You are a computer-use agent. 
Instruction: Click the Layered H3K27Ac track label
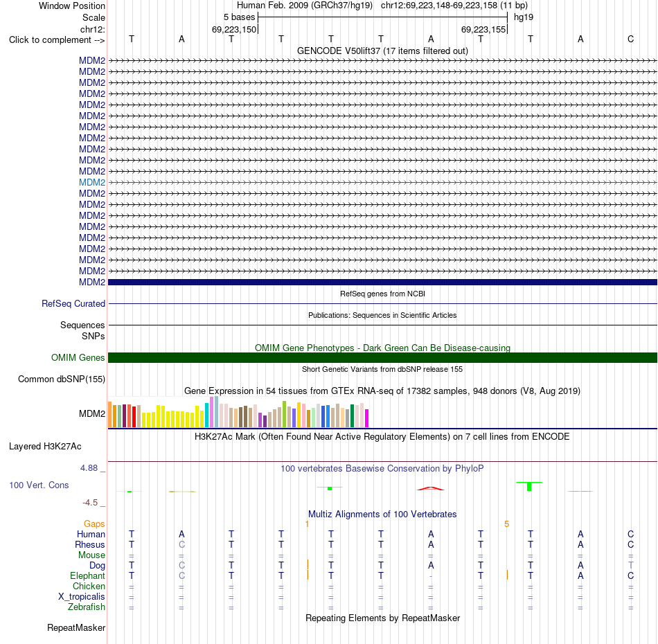point(45,447)
